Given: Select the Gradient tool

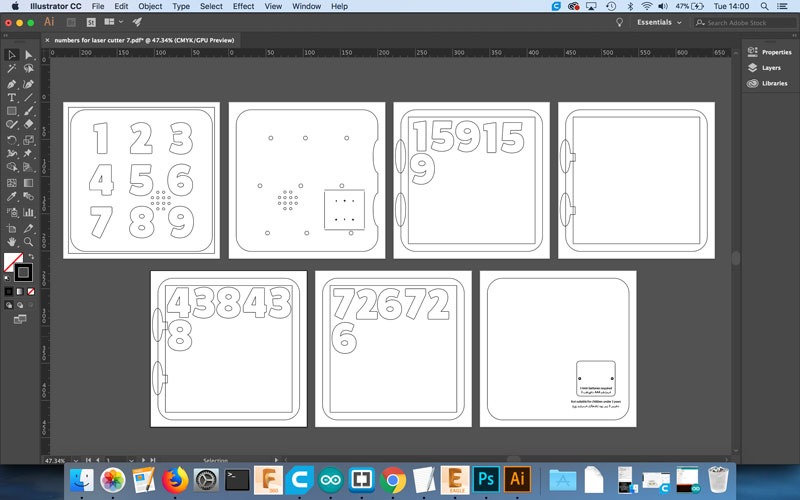Looking at the screenshot, I should [29, 183].
